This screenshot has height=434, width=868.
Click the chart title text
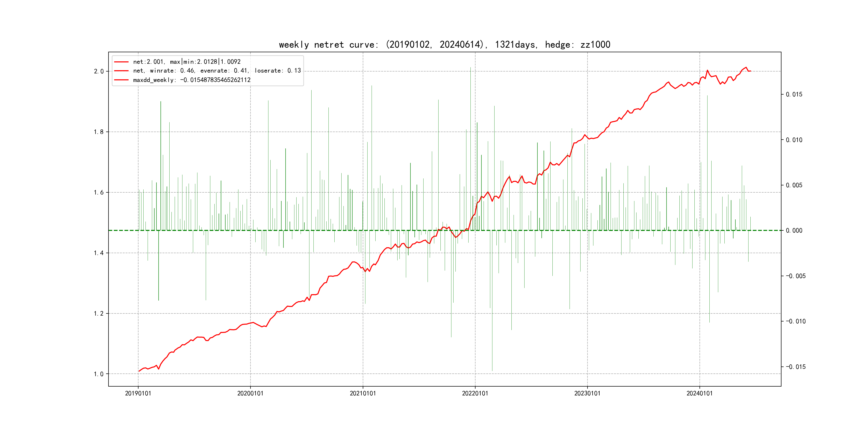[444, 44]
